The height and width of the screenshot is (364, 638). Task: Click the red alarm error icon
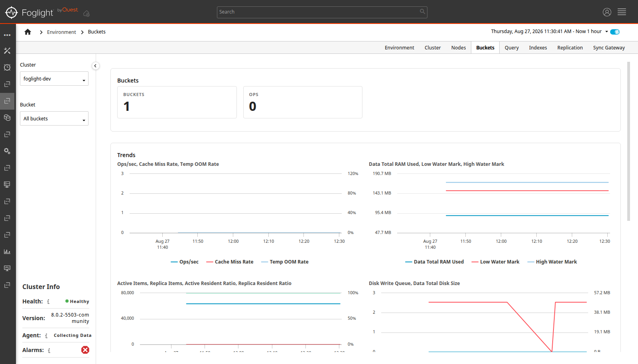[x=85, y=350]
